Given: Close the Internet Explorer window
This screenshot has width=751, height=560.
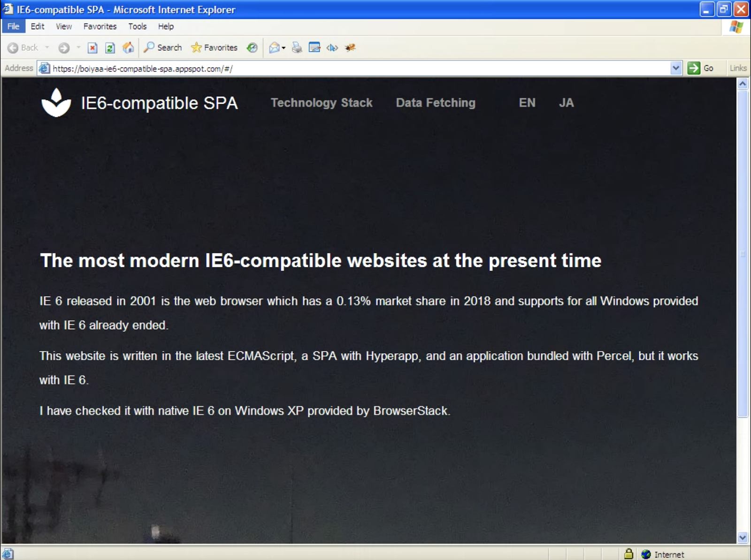Looking at the screenshot, I should (x=741, y=9).
